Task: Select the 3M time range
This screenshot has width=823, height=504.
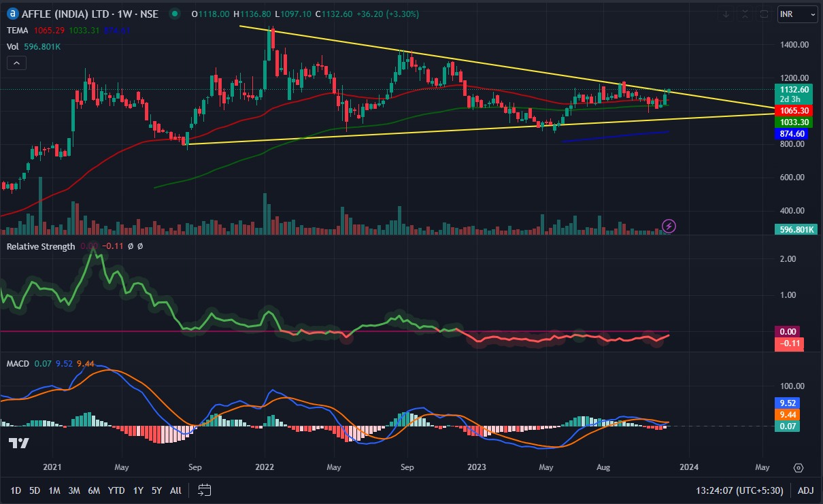Action: tap(74, 490)
